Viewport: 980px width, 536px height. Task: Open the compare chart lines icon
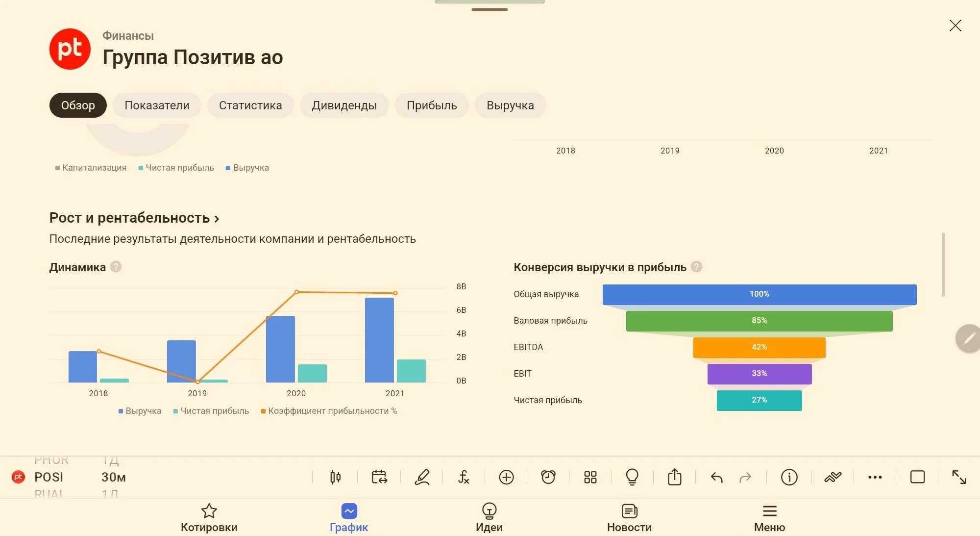click(x=833, y=477)
